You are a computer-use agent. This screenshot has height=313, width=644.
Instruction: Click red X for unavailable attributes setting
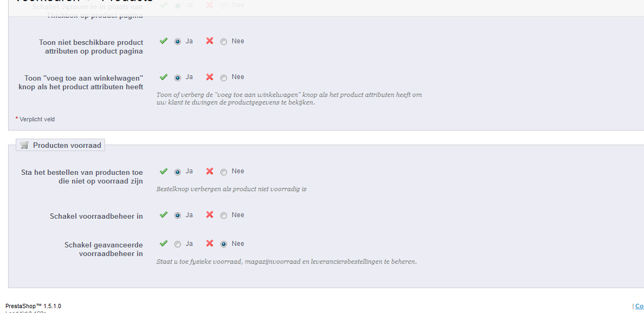pyautogui.click(x=210, y=41)
